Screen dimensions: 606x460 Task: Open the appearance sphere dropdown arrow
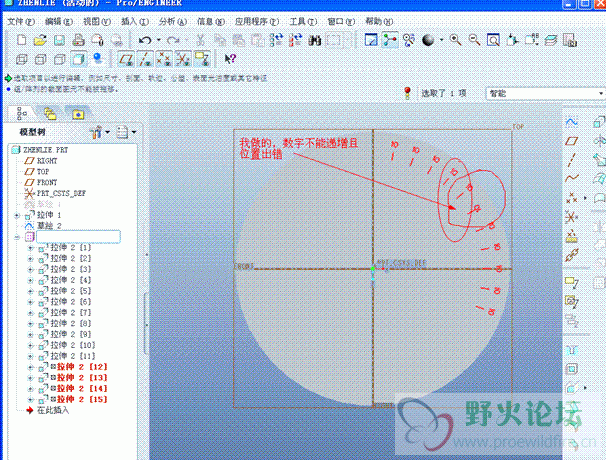[441, 40]
